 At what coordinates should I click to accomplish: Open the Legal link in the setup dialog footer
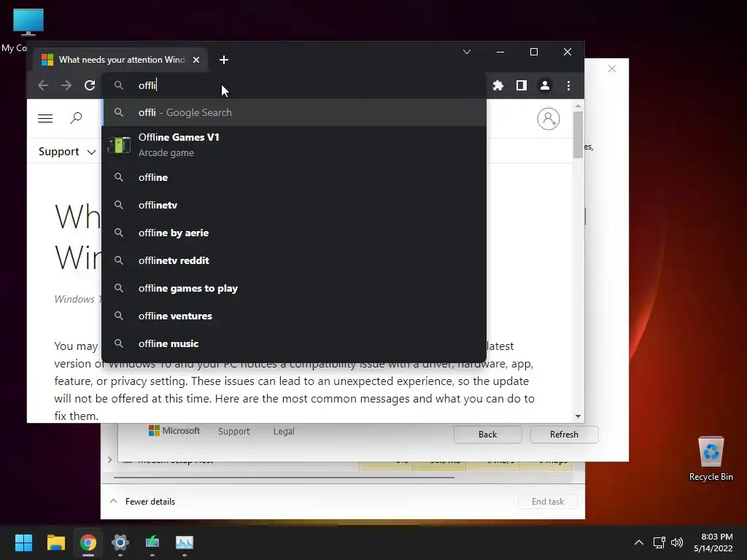[284, 432]
